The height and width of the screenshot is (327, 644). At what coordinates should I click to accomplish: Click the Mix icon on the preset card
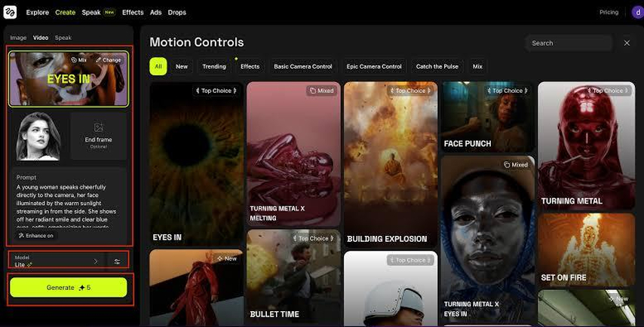click(74, 60)
